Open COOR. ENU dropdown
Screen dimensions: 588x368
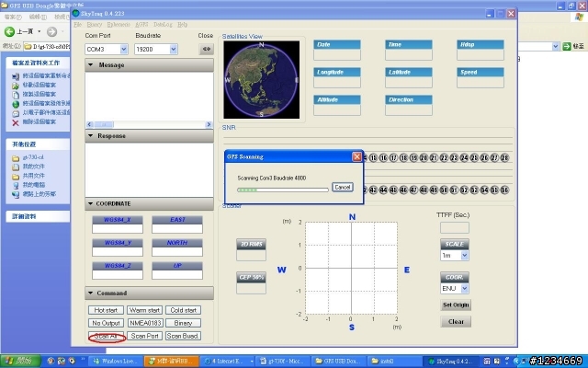tap(464, 288)
